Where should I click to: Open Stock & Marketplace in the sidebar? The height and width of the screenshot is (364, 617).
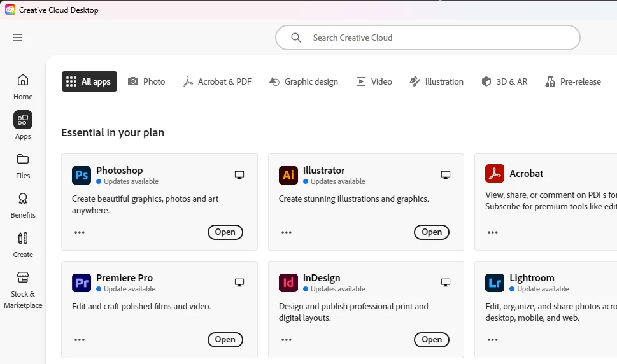(23, 290)
